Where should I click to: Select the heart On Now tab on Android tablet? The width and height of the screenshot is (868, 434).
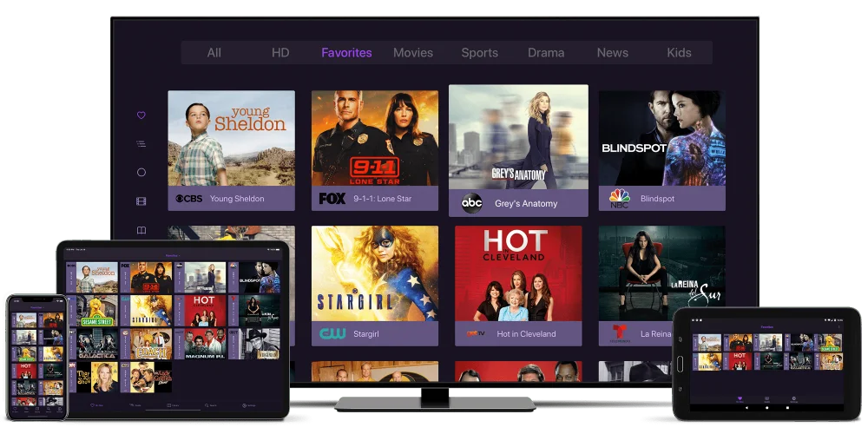pos(740,399)
